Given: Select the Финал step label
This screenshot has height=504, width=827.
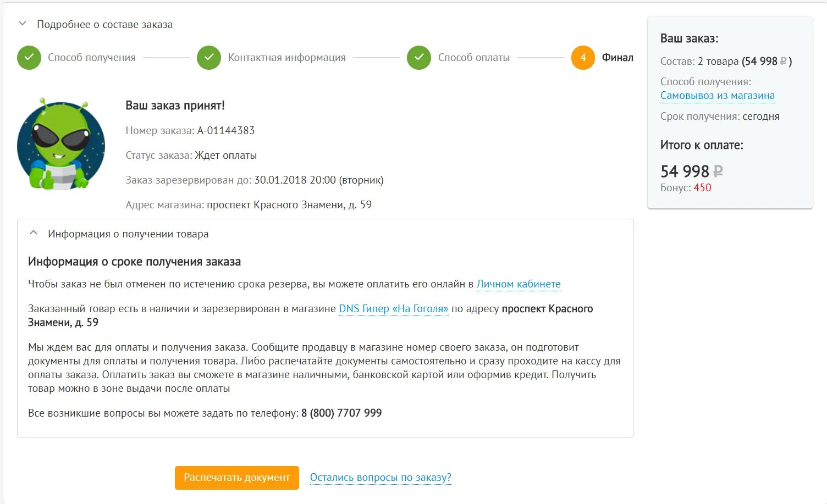Looking at the screenshot, I should 618,58.
